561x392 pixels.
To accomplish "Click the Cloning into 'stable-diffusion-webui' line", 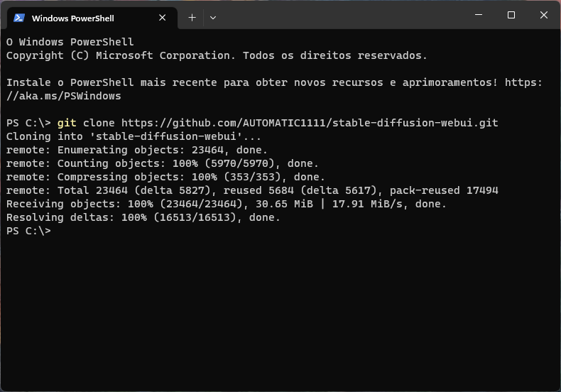I will (x=134, y=136).
